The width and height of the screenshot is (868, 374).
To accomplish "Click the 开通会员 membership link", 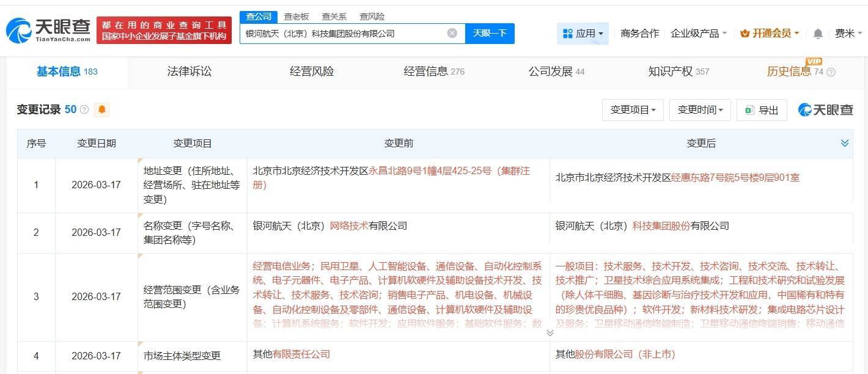I will click(769, 34).
